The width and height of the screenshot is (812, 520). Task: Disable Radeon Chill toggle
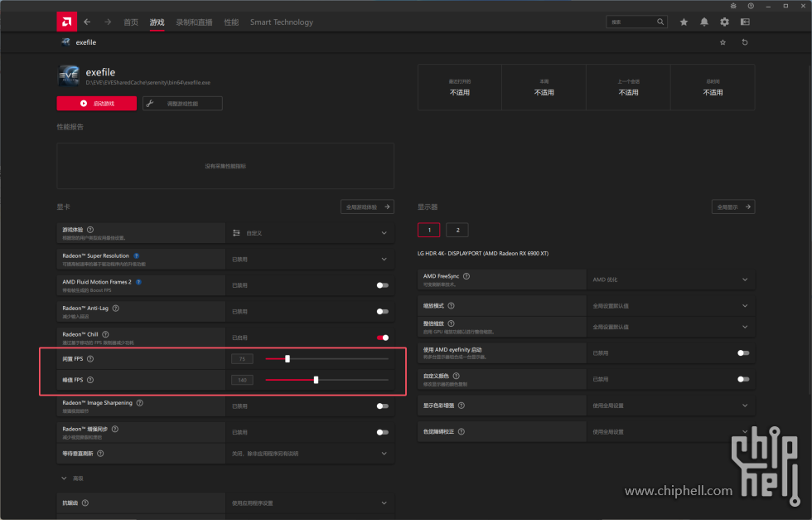pyautogui.click(x=382, y=338)
